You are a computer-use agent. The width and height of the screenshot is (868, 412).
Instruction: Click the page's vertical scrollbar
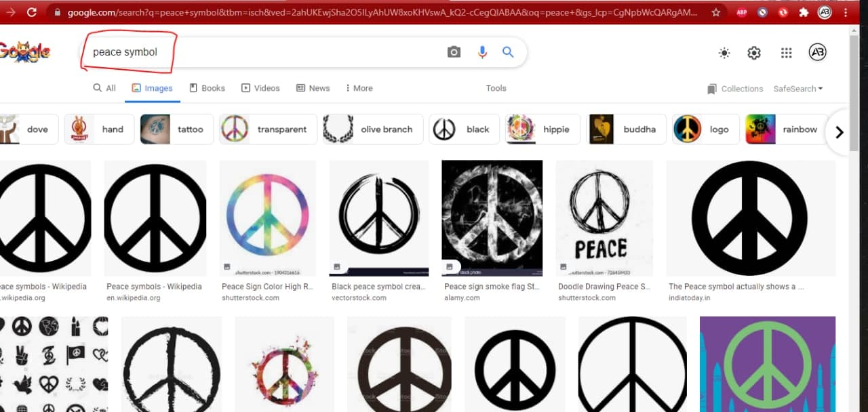(854, 95)
